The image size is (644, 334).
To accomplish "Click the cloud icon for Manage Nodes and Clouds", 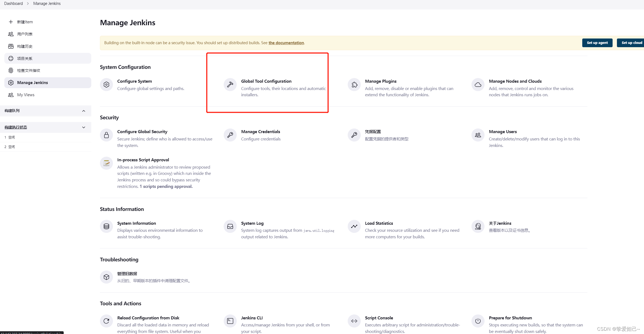I will (x=478, y=85).
